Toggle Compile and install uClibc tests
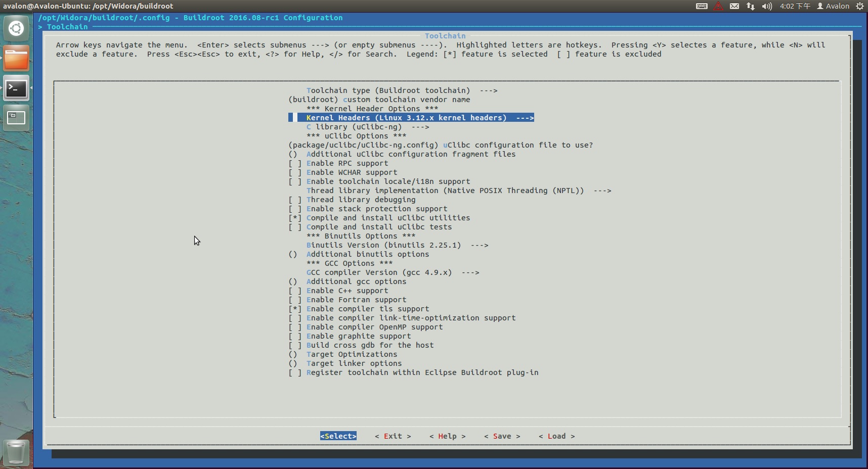The width and height of the screenshot is (868, 469). pyautogui.click(x=370, y=227)
